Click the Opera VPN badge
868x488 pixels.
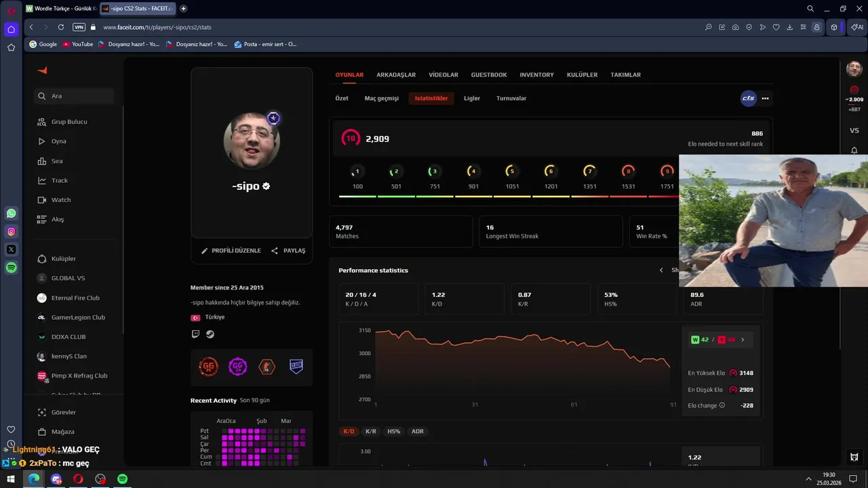[x=79, y=27]
